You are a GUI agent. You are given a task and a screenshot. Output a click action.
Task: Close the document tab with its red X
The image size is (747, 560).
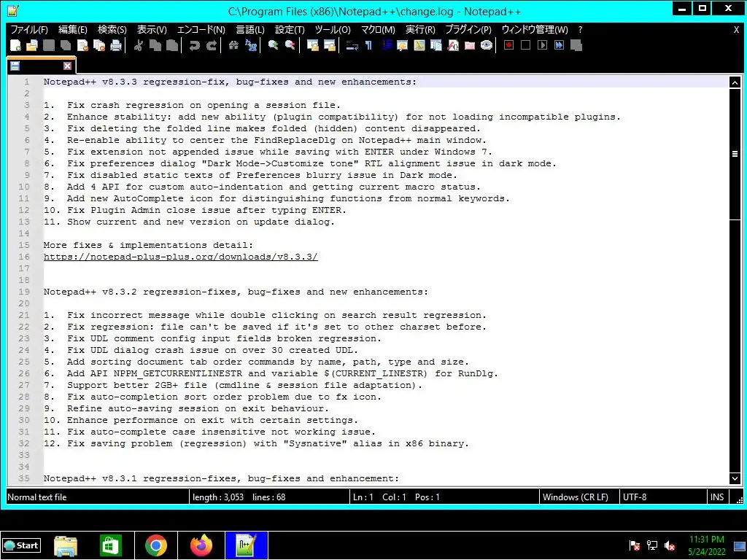click(x=67, y=66)
